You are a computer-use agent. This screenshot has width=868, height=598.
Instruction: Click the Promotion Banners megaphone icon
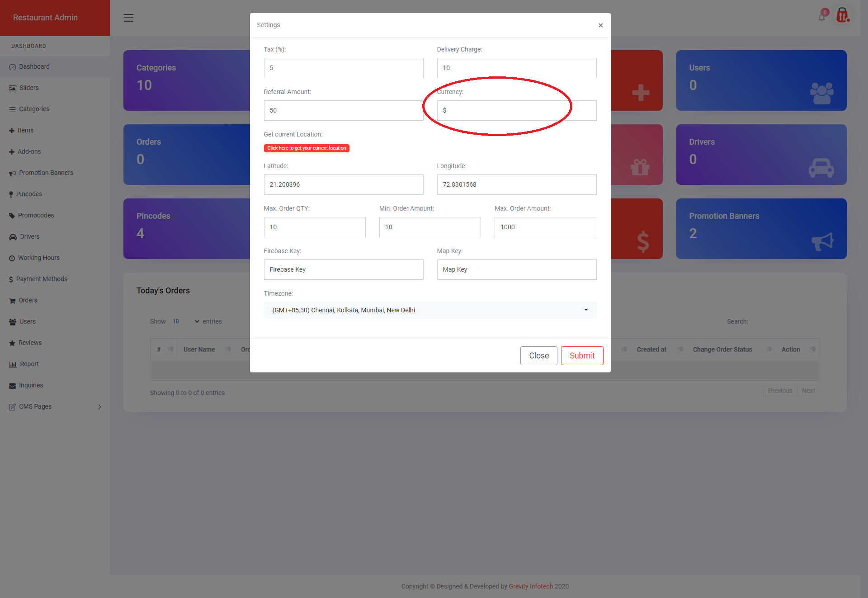coord(822,241)
